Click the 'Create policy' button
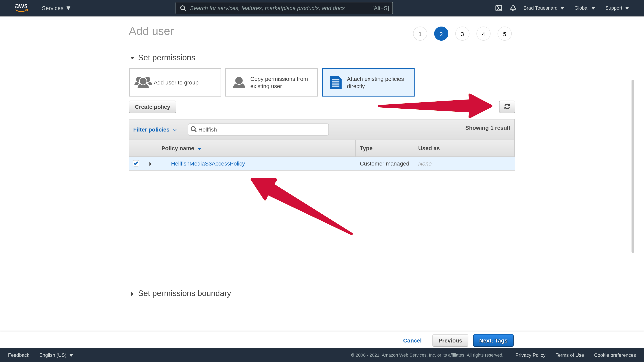The image size is (644, 362). (153, 107)
